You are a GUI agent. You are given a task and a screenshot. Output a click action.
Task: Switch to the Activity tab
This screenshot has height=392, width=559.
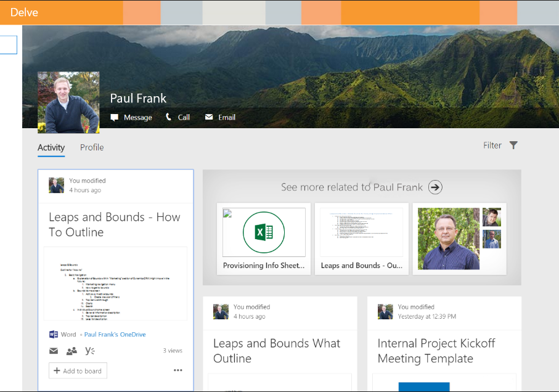coord(51,147)
